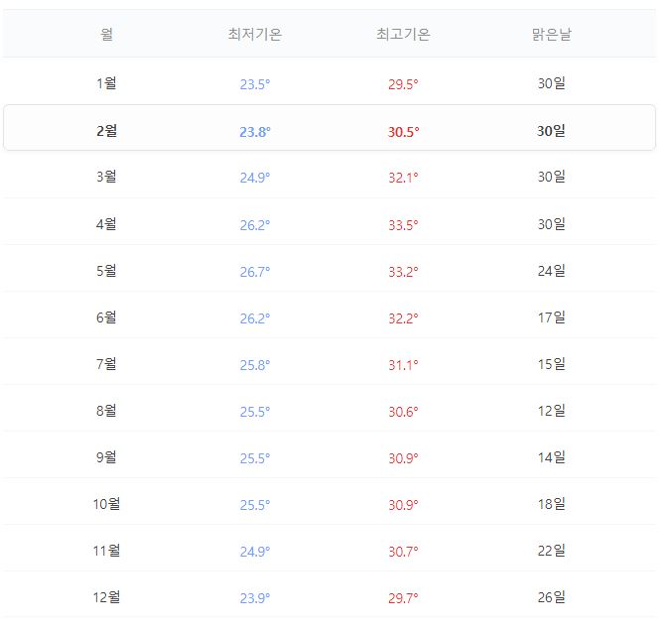Screen dimensions: 672x632
Task: Click the 최고기온 column header
Action: [403, 34]
